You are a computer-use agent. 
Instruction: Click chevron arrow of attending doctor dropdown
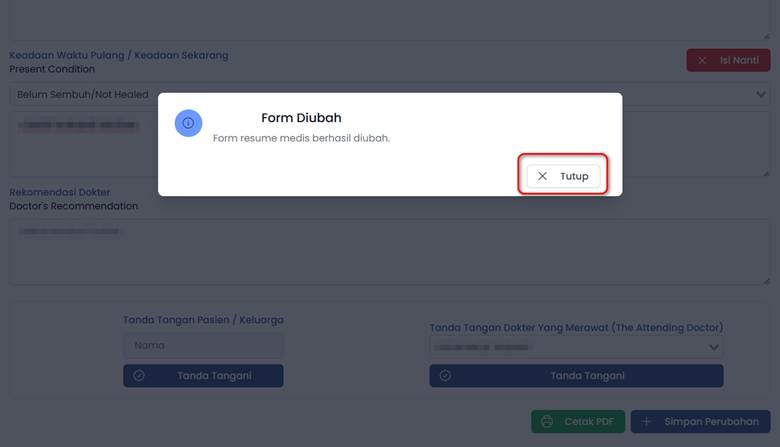pyautogui.click(x=714, y=347)
